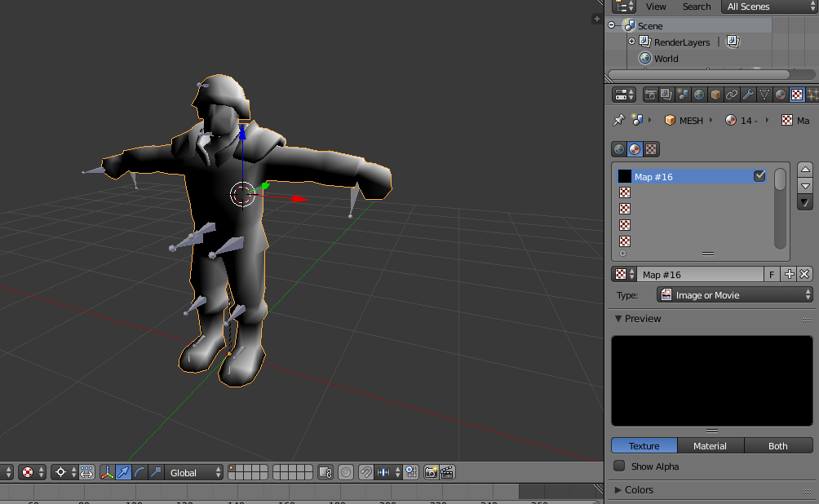The height and width of the screenshot is (504, 819).
Task: Open the View menu
Action: (x=656, y=7)
